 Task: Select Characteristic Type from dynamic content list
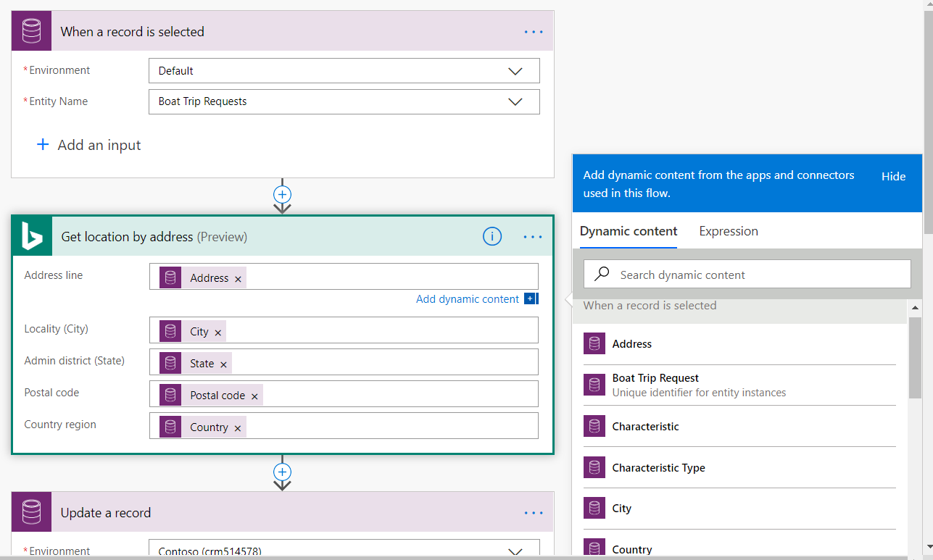coord(658,468)
